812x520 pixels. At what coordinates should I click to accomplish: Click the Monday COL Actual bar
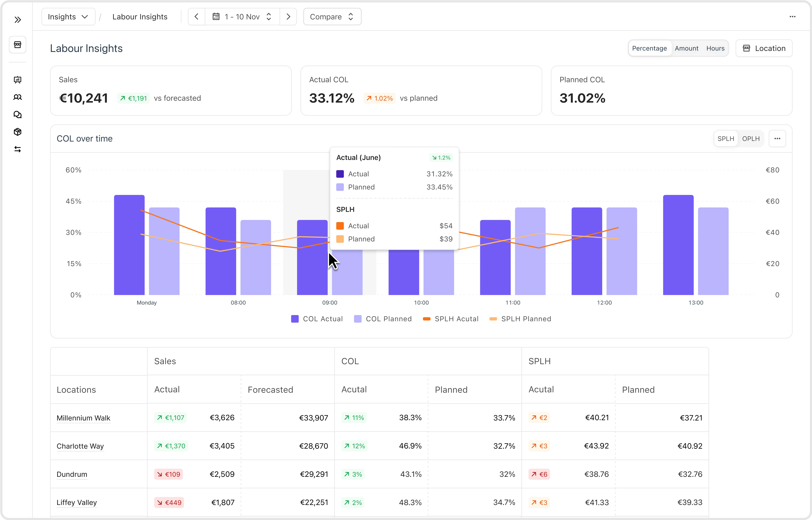pos(129,245)
